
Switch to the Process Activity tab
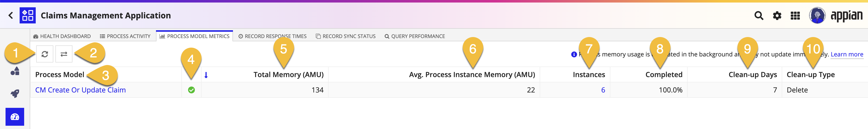click(125, 36)
